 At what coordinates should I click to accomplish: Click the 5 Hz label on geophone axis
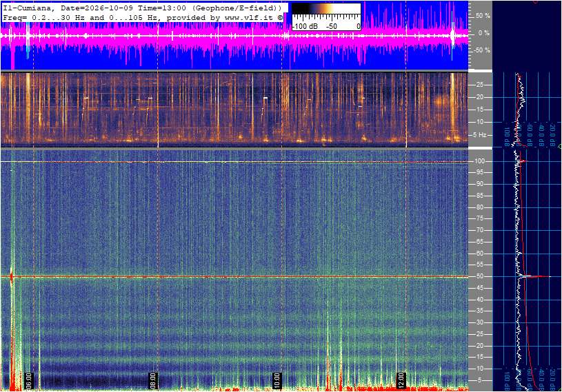pyautogui.click(x=480, y=135)
